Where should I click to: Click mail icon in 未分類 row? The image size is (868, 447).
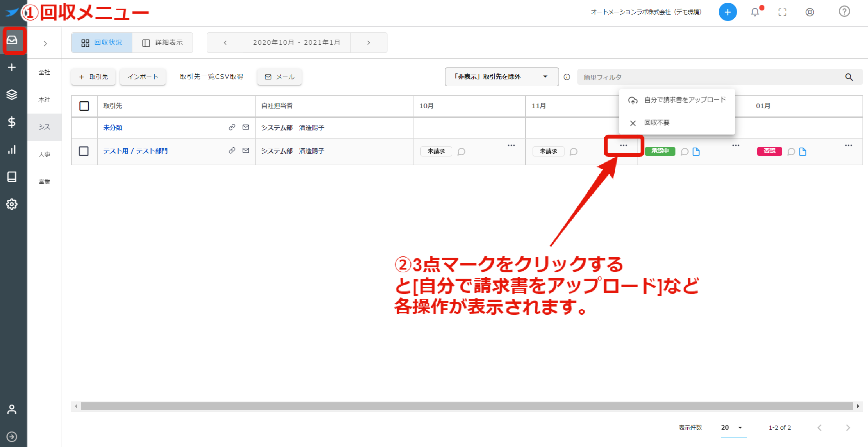(246, 127)
